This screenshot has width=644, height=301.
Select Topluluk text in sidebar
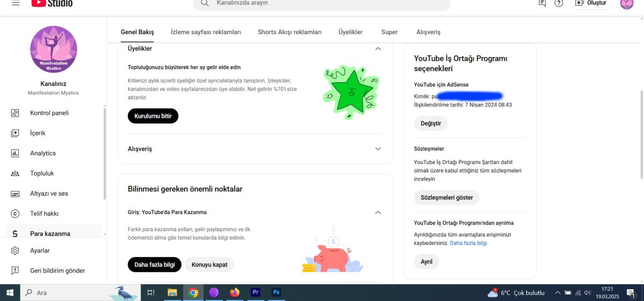click(x=42, y=173)
